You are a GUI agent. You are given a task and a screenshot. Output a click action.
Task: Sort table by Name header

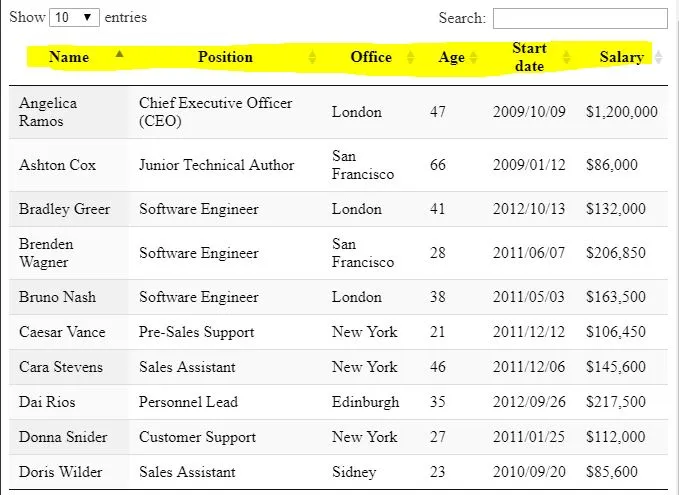pos(69,57)
